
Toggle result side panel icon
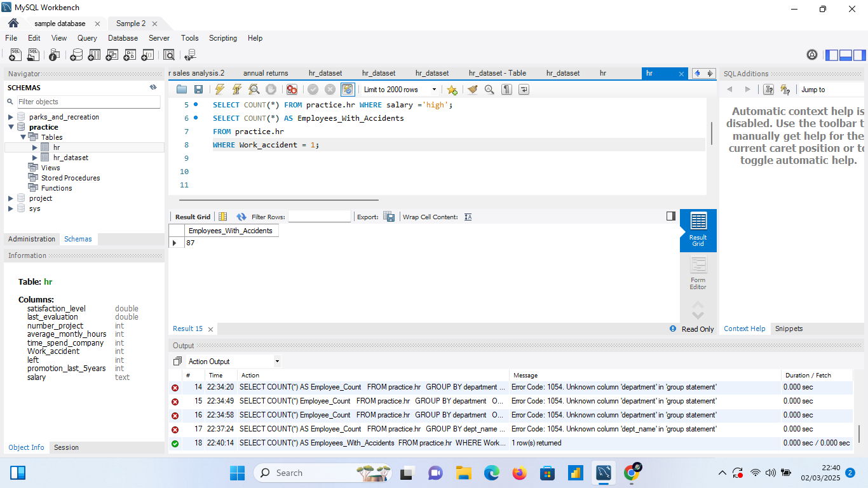[671, 216]
